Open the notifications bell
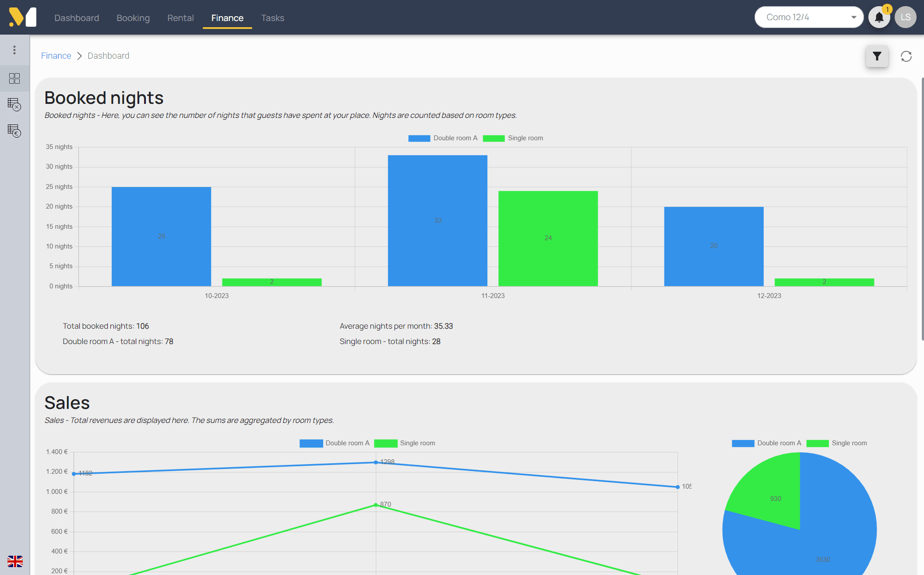The height and width of the screenshot is (575, 924). [879, 18]
